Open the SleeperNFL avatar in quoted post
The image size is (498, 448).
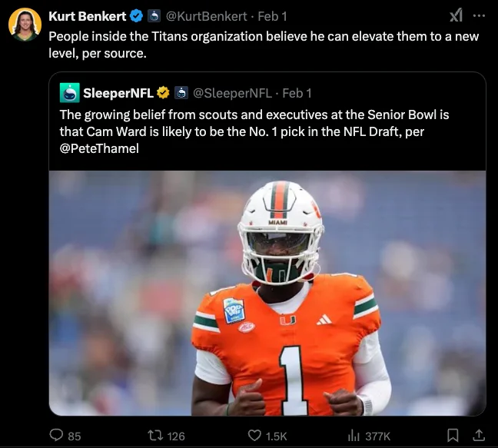(71, 93)
